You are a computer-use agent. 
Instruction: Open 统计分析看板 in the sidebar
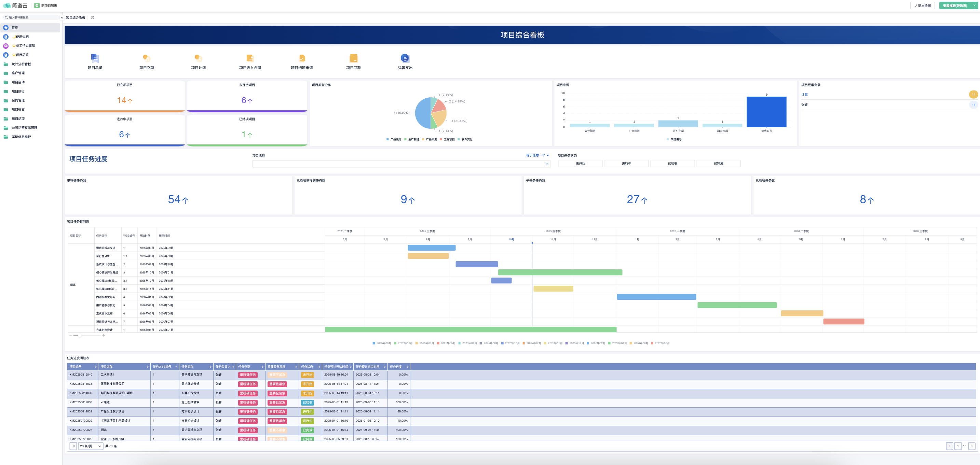(21, 64)
